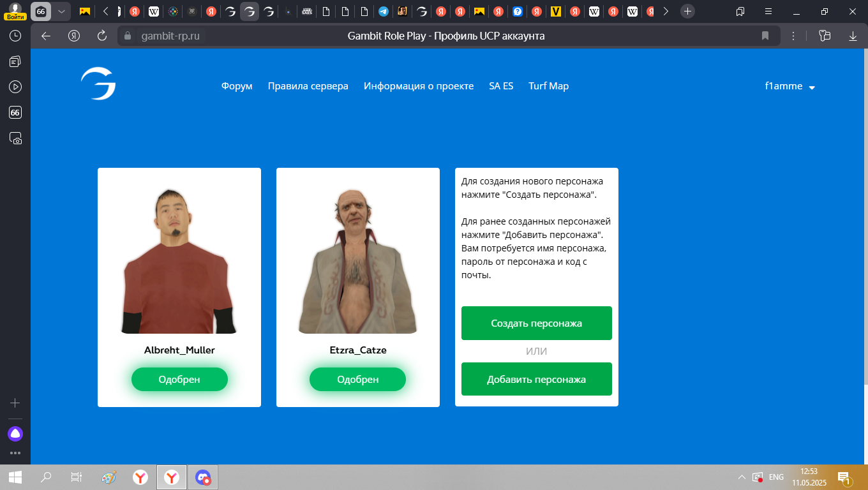
Task: Switch to the blue question mark tab
Action: pos(518,11)
